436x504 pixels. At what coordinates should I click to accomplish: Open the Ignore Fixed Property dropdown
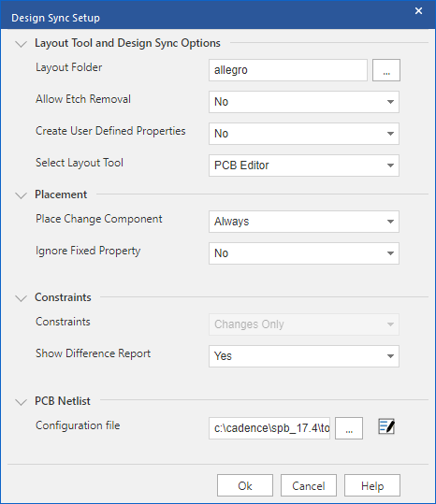tap(304, 253)
